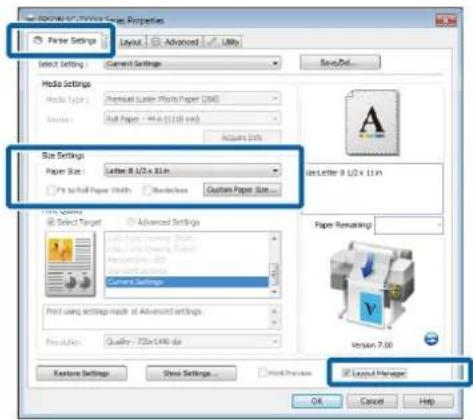Expand the Select Setting dropdown
The width and height of the screenshot is (473, 420).
pyautogui.click(x=192, y=63)
